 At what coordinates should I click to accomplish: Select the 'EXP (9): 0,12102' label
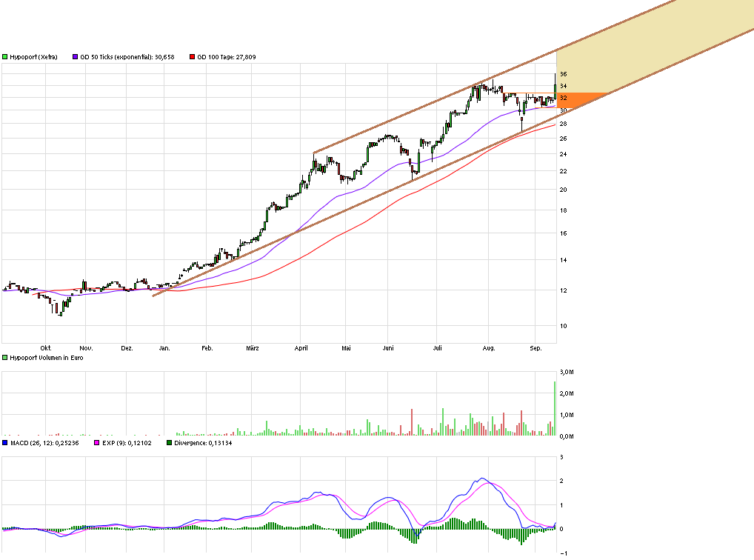(127, 443)
